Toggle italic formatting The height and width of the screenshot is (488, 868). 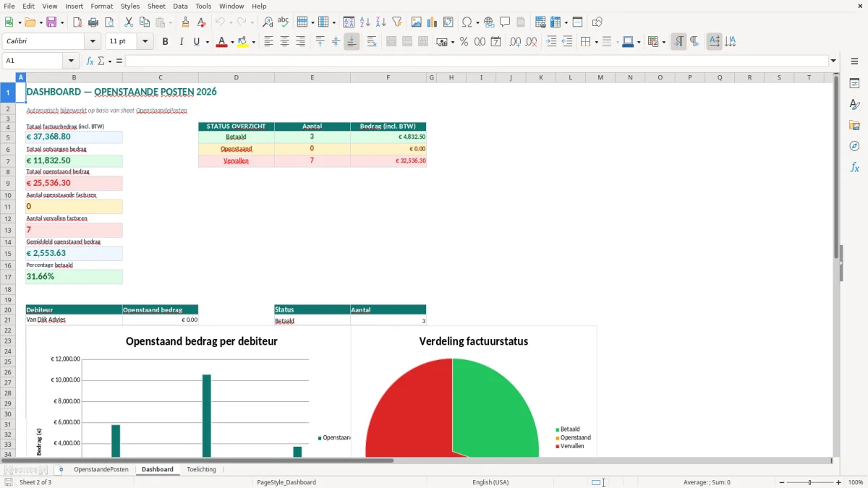pyautogui.click(x=181, y=42)
